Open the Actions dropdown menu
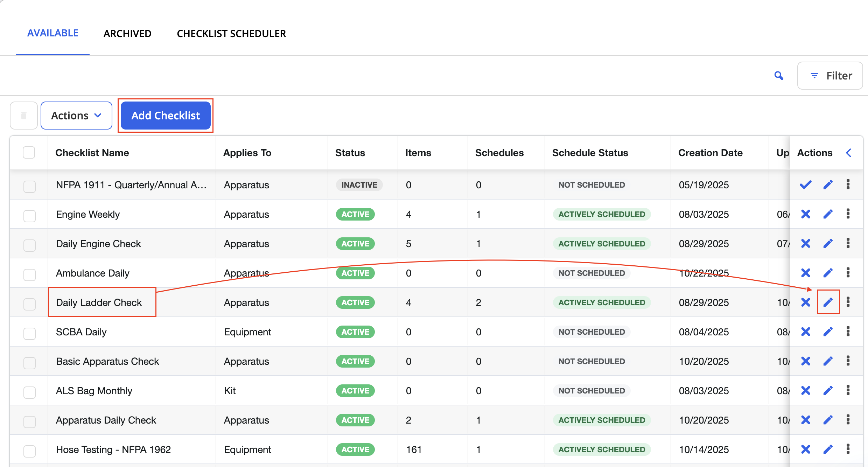Screen dimensions: 868x467 pyautogui.click(x=76, y=116)
